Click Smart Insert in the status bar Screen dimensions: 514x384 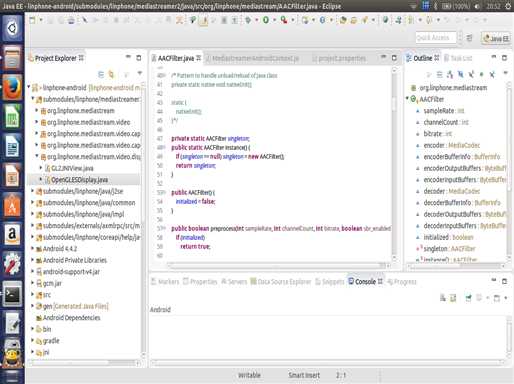tap(304, 375)
